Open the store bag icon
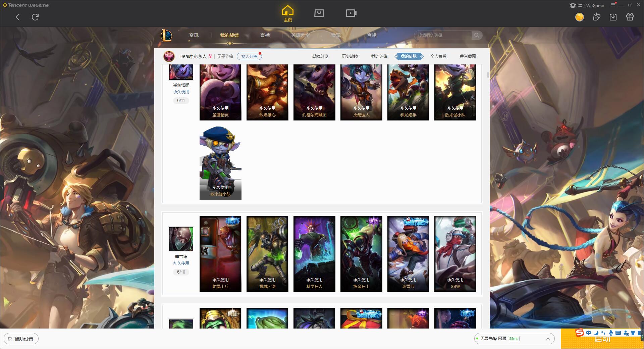 (319, 13)
